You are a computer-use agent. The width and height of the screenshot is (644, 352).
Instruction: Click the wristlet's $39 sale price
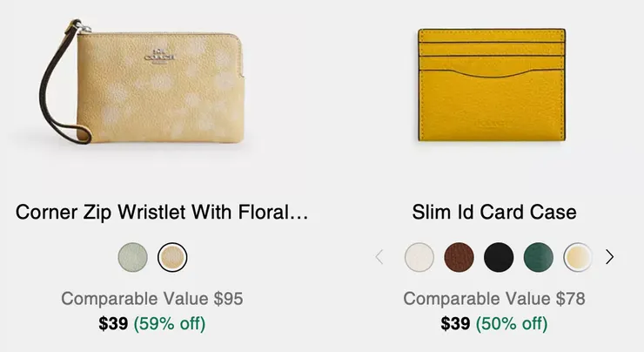click(113, 324)
